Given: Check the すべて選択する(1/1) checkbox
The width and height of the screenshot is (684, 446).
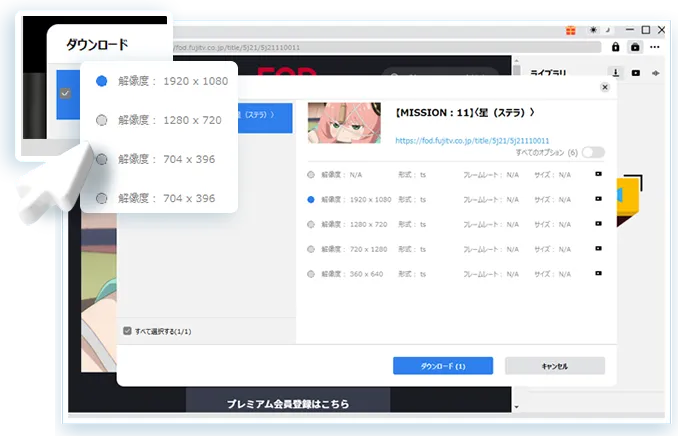Looking at the screenshot, I should point(127,331).
